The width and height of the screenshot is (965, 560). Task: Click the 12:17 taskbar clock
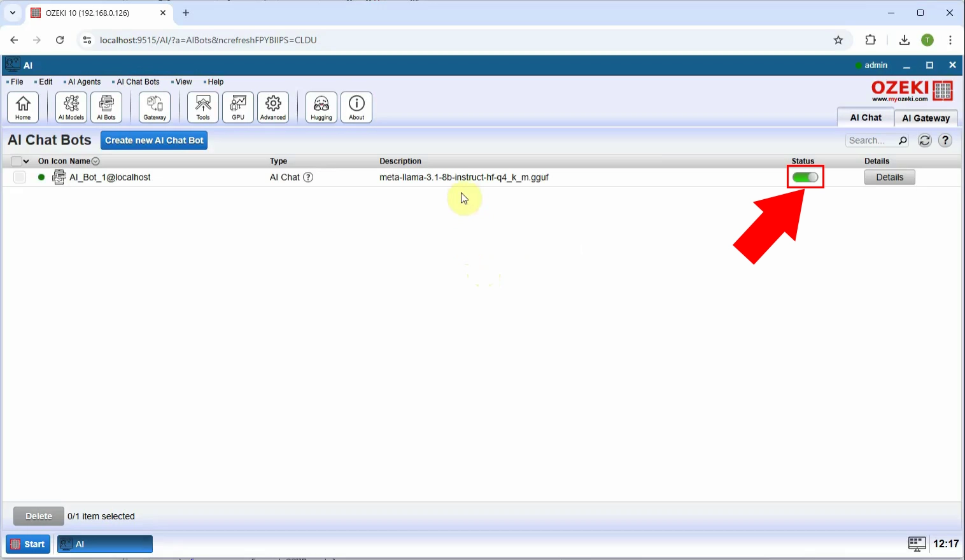[x=946, y=543]
